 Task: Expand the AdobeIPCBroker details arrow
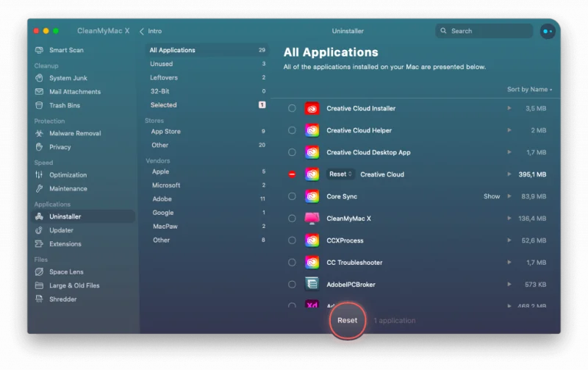tap(509, 284)
